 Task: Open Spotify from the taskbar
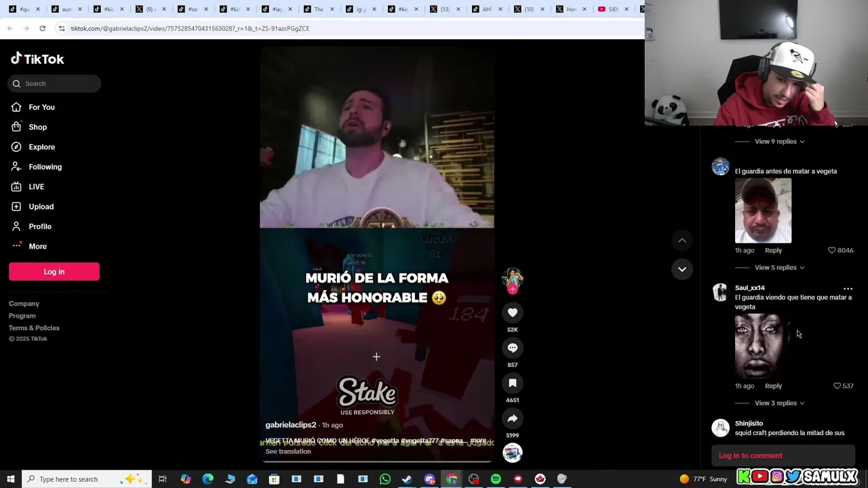click(x=496, y=479)
